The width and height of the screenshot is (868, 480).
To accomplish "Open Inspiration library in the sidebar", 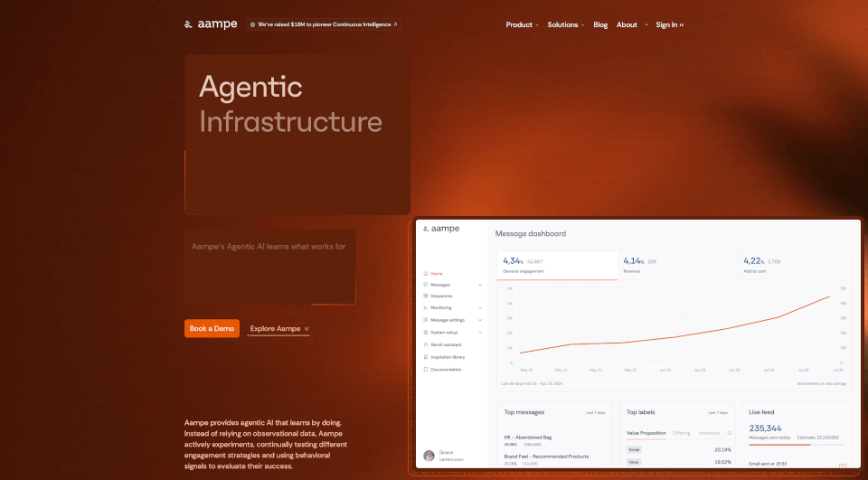I will 448,357.
